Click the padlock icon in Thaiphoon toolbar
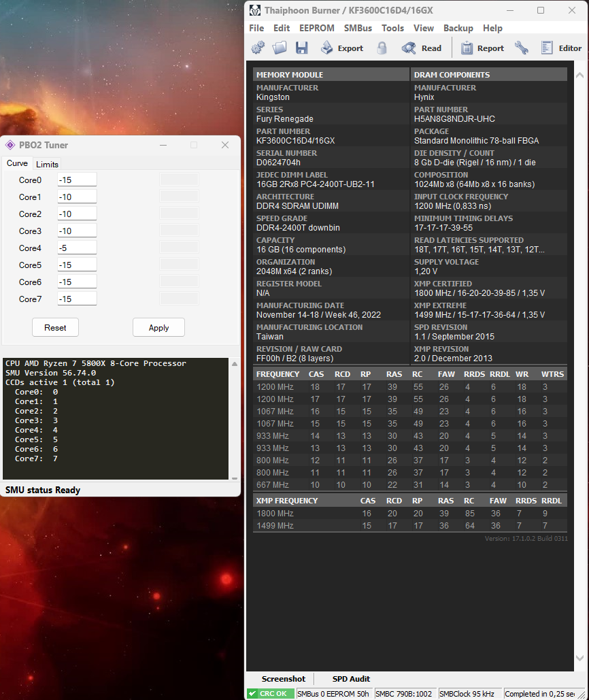This screenshot has height=700, width=589. click(x=382, y=48)
